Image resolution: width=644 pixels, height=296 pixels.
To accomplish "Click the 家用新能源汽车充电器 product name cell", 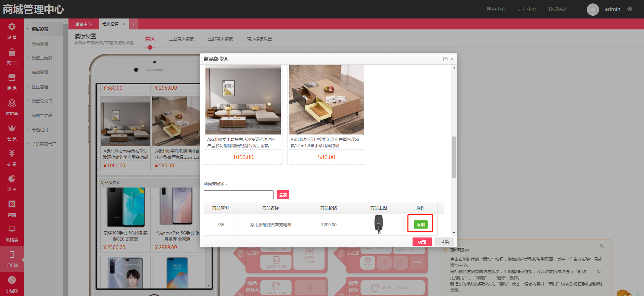I will point(271,225).
